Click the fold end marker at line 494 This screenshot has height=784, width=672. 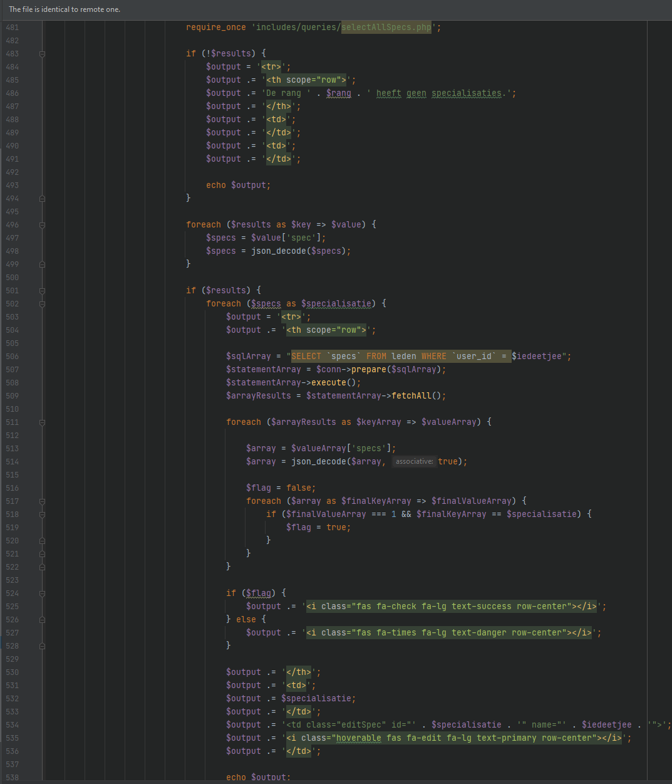tap(42, 199)
